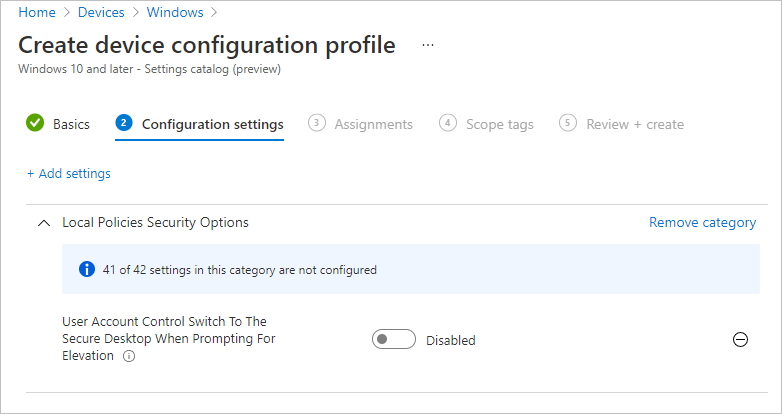Click the step 2 number circle icon

(124, 123)
